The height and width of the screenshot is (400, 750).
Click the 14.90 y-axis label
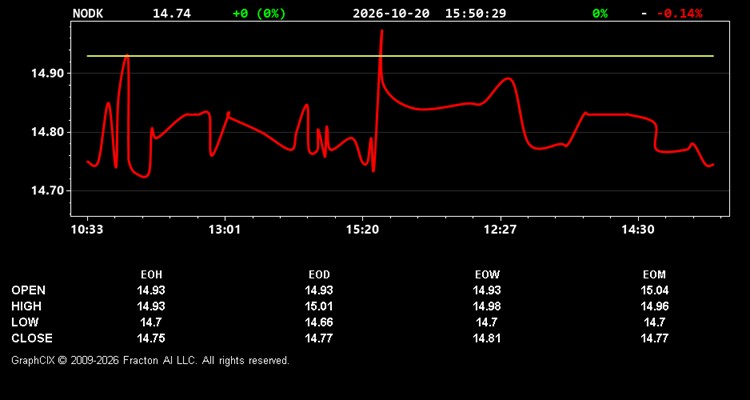click(47, 74)
